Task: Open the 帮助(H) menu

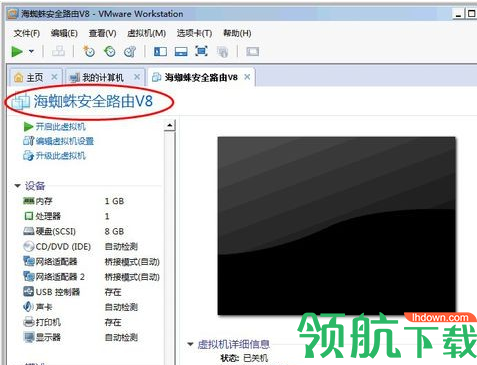Action: (x=237, y=33)
